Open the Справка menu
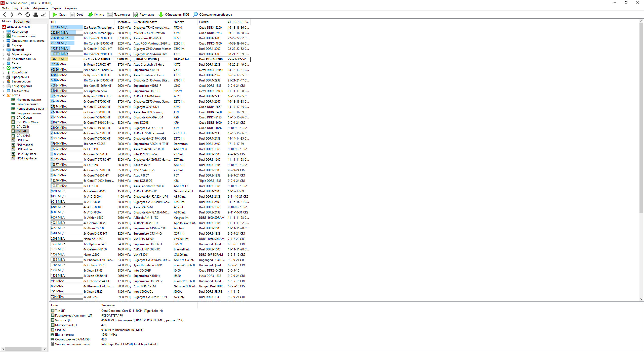 71,8
